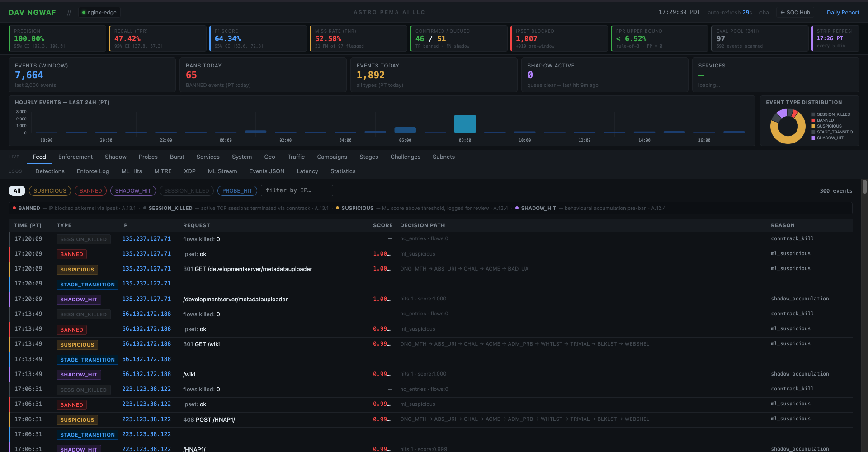Switch to the Subnets tab
This screenshot has height=452, width=868.
[x=444, y=157]
